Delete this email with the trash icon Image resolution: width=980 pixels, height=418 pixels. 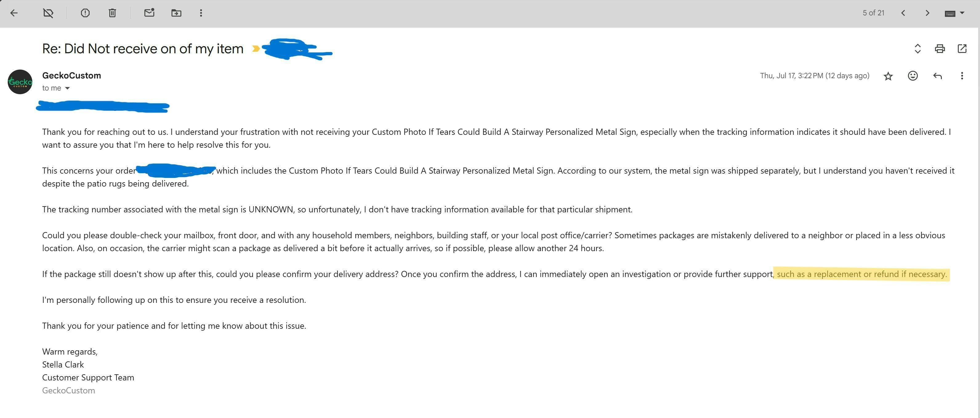[x=112, y=13]
